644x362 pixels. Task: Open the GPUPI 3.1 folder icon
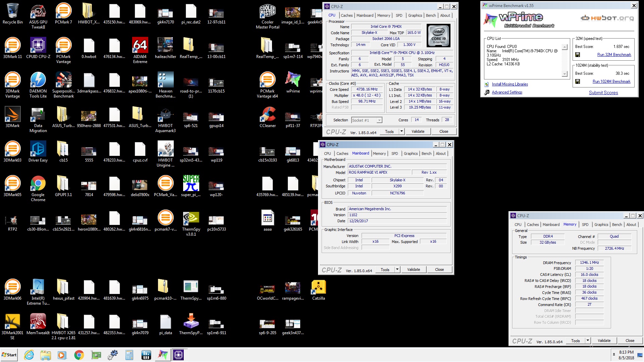pyautogui.click(x=63, y=186)
